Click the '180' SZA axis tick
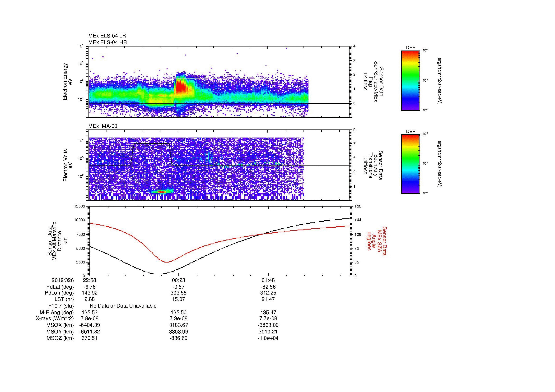The width and height of the screenshot is (555, 392). (x=358, y=206)
